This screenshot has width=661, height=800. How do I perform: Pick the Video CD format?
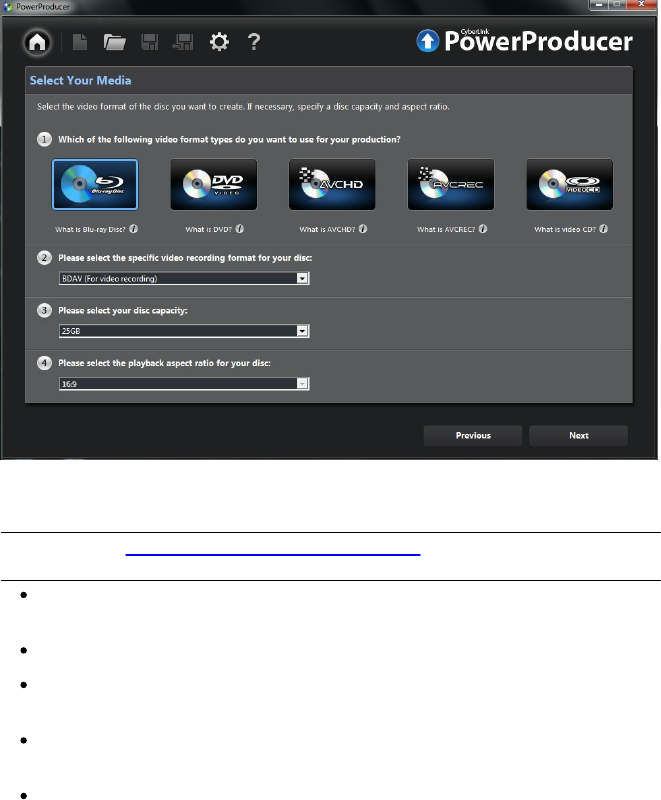[x=570, y=184]
